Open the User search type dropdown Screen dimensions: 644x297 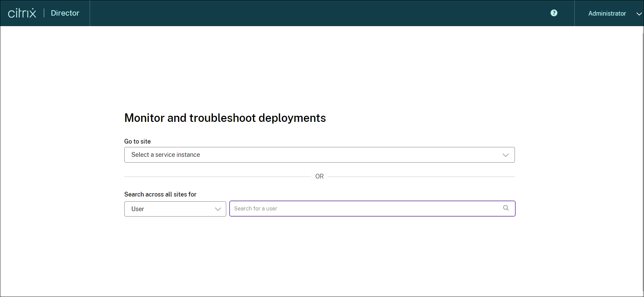point(175,209)
